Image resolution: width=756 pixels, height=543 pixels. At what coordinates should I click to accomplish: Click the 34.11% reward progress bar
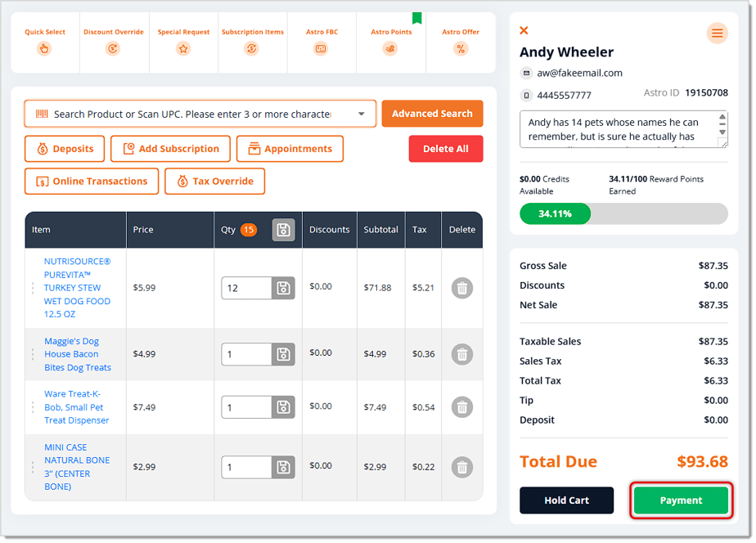pos(623,214)
